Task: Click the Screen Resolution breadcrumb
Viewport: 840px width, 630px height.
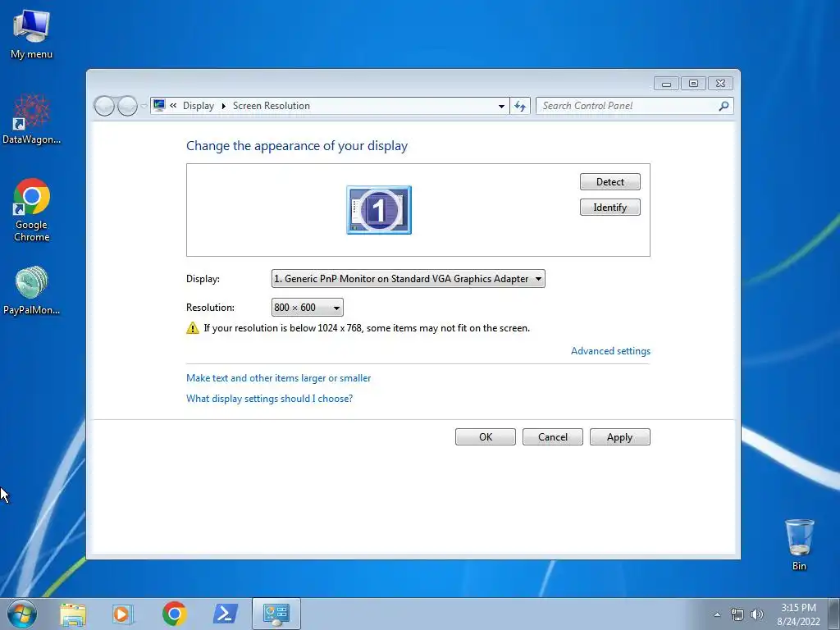Action: click(x=271, y=106)
